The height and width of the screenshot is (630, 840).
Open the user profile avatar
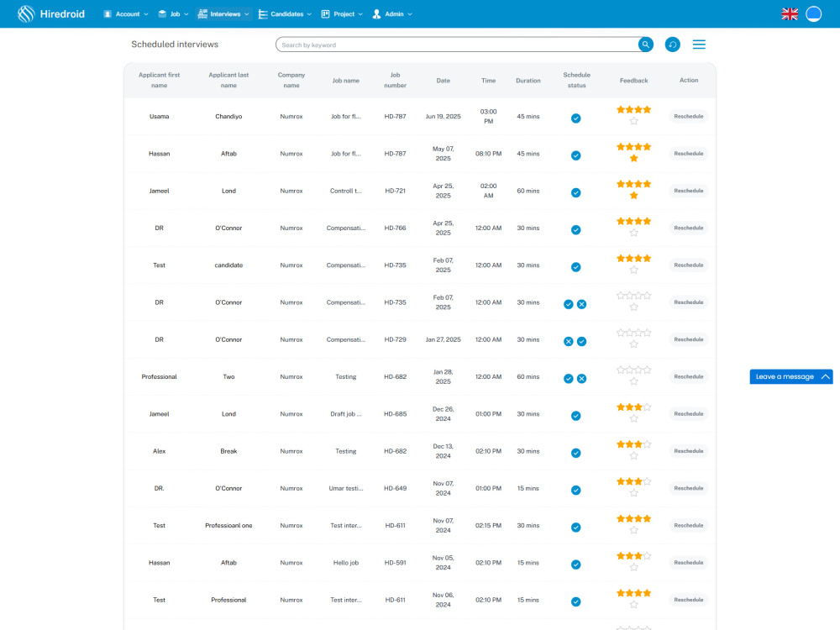click(x=813, y=14)
